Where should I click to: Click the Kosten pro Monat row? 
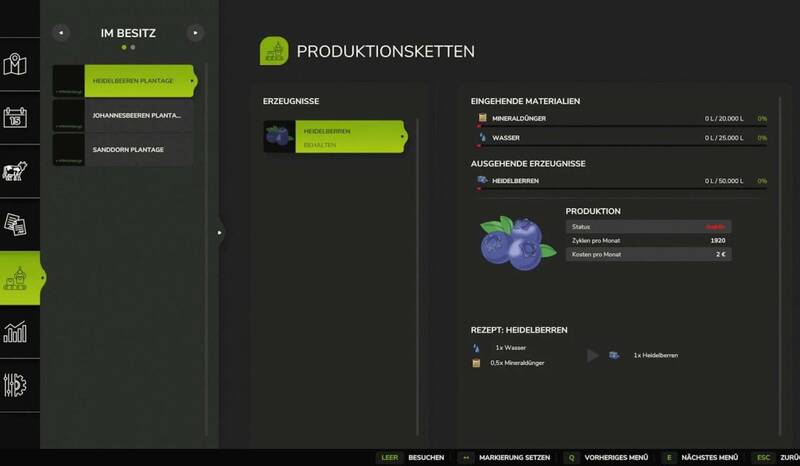tap(648, 254)
